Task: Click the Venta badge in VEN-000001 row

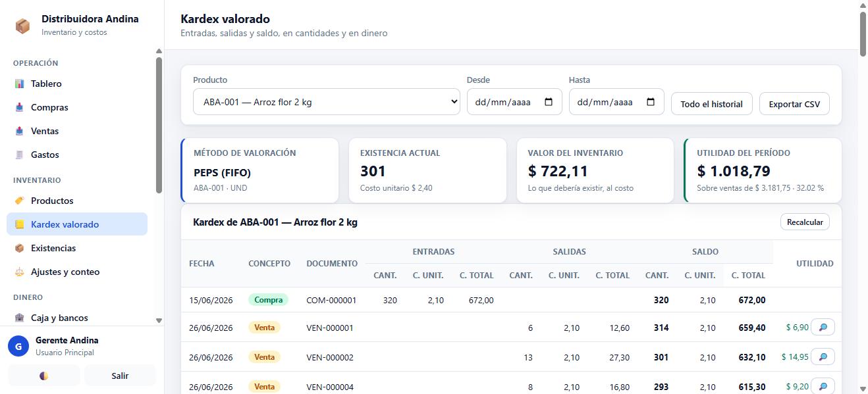Action: tap(264, 327)
